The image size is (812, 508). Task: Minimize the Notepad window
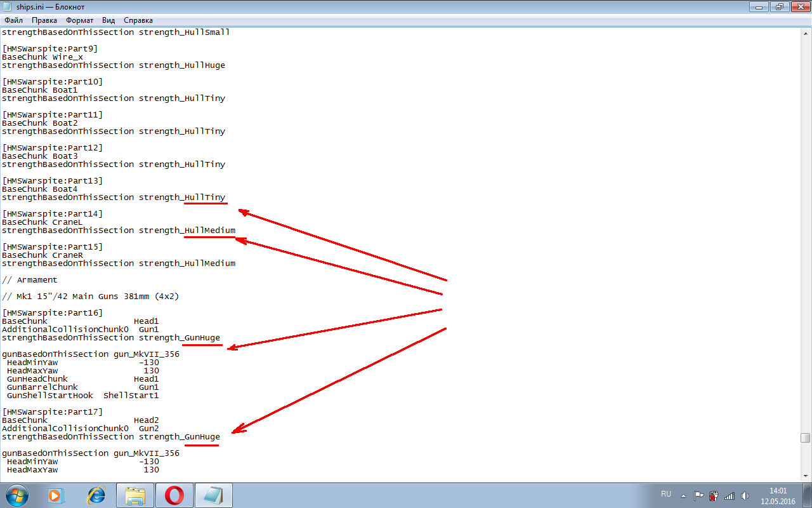pos(758,7)
